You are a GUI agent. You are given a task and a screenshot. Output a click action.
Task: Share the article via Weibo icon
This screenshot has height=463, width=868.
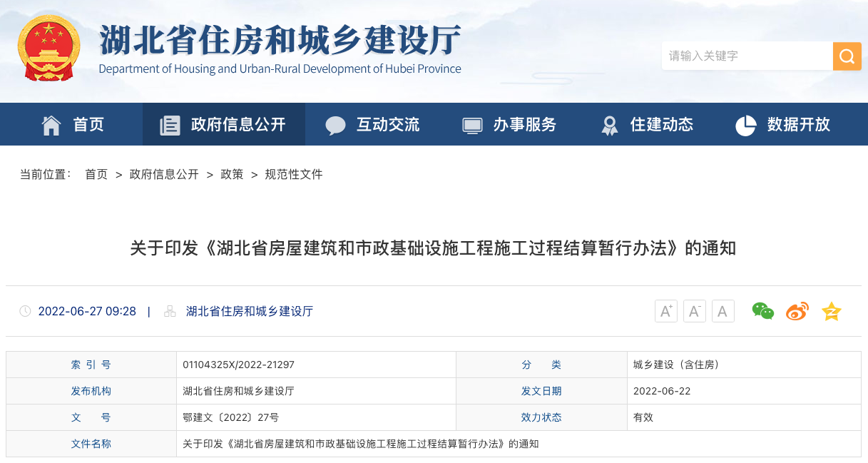(797, 312)
